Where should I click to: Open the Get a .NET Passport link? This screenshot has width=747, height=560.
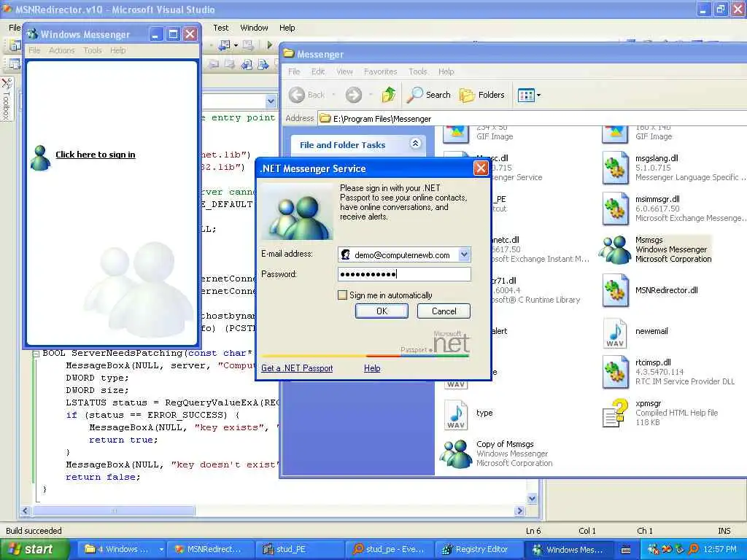point(297,368)
